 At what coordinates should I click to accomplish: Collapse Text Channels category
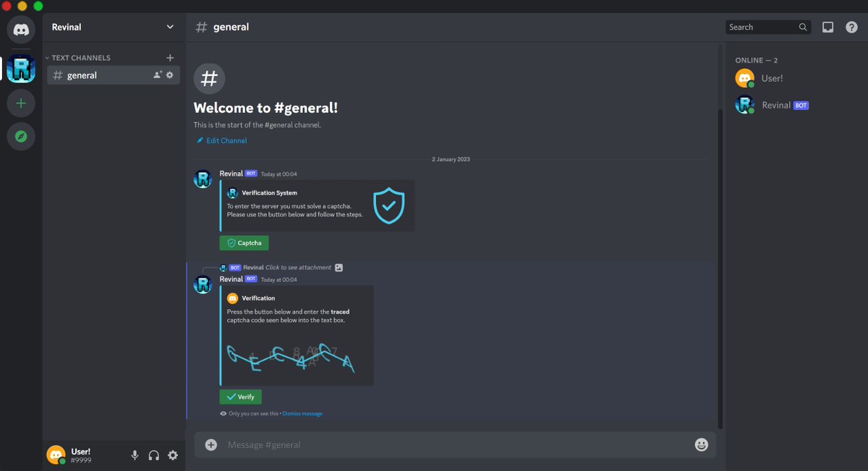click(77, 58)
